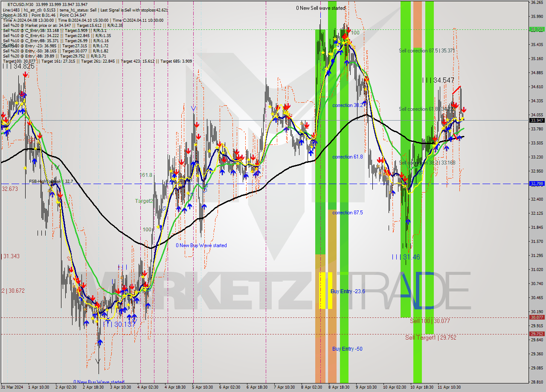Click the 1 Apr 10:30 time label
Image resolution: width=546 pixels, height=392 pixels.
click(39, 387)
